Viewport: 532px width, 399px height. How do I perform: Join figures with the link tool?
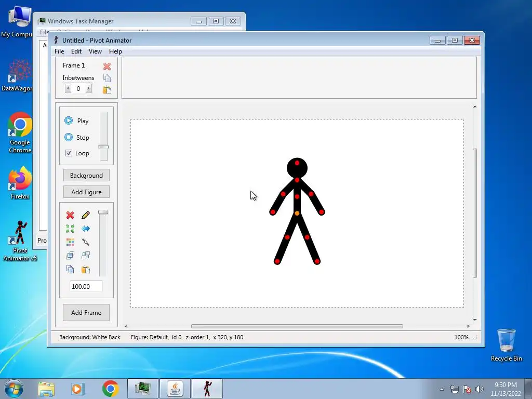(86, 242)
